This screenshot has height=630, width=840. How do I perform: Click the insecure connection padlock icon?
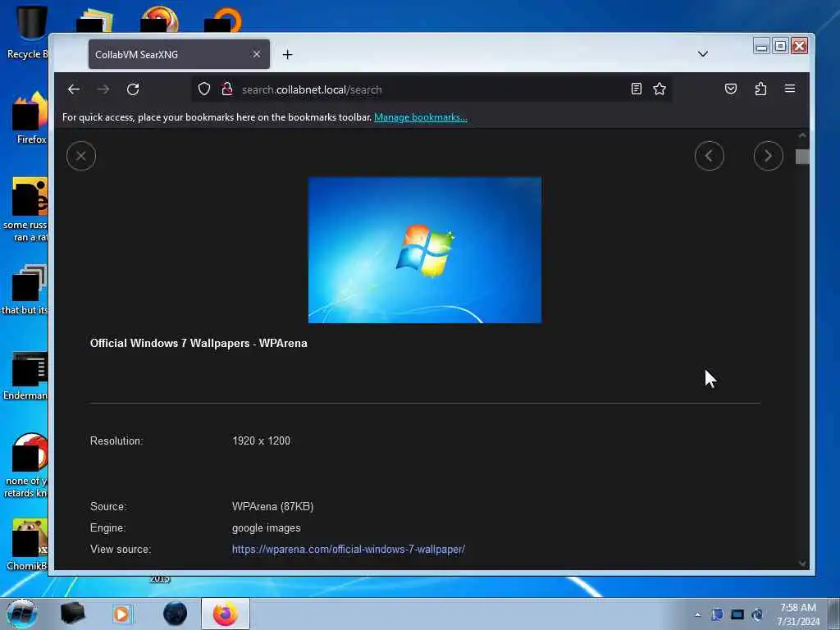point(227,89)
